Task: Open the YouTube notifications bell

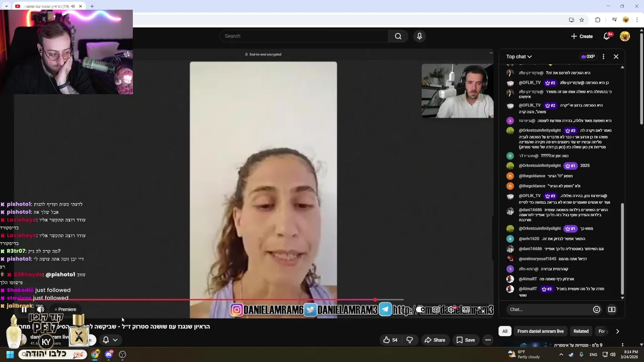Action: click(607, 36)
